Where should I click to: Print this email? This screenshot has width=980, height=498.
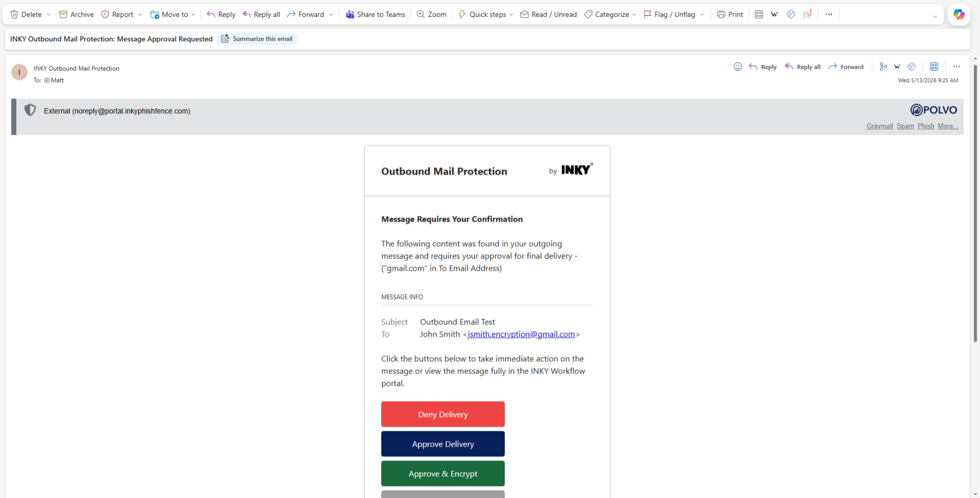[x=730, y=14]
